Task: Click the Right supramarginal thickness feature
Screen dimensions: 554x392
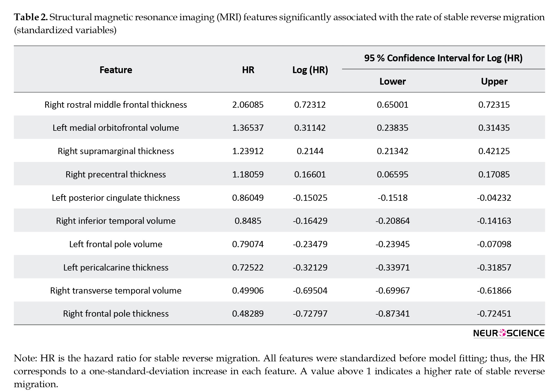Action: pyautogui.click(x=116, y=151)
